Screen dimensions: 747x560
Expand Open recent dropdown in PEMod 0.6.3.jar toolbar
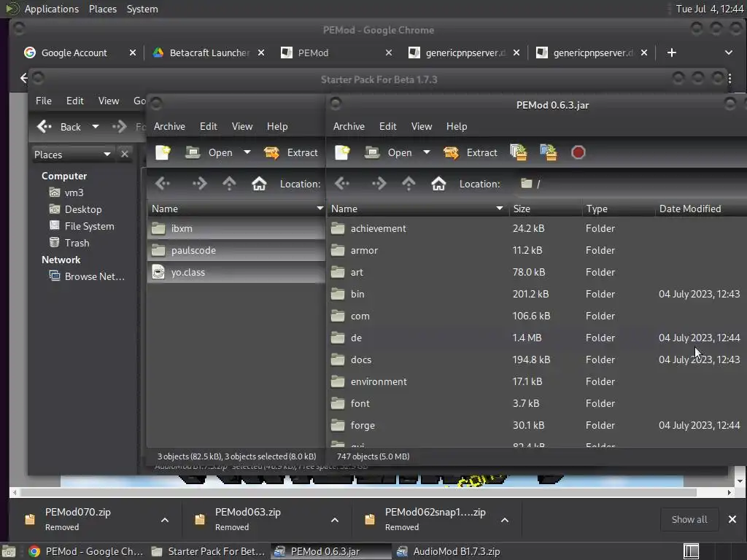(426, 152)
